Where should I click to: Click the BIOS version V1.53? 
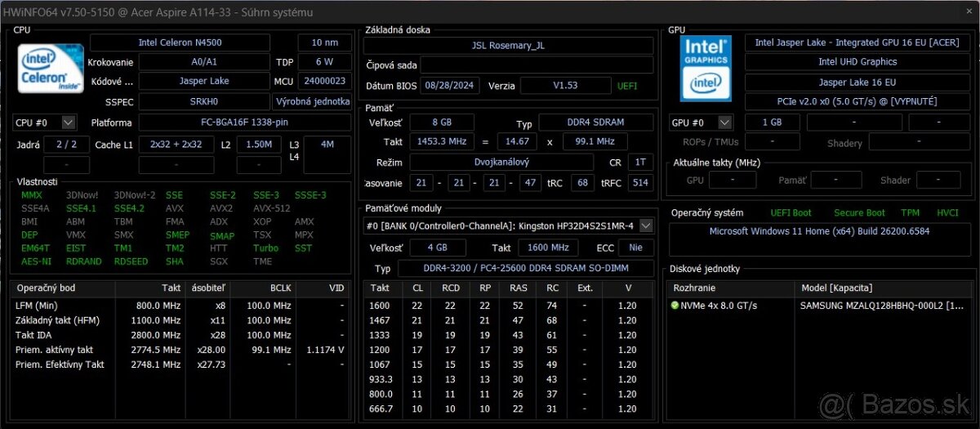point(564,86)
